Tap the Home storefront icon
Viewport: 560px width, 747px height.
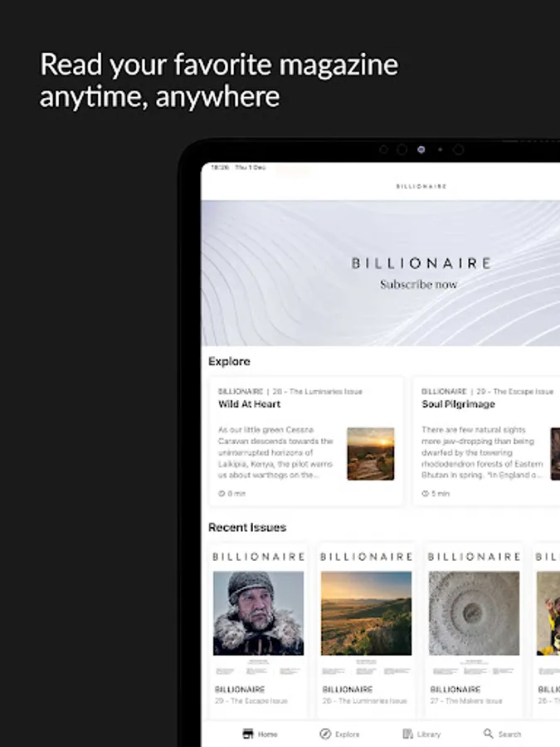pyautogui.click(x=248, y=734)
